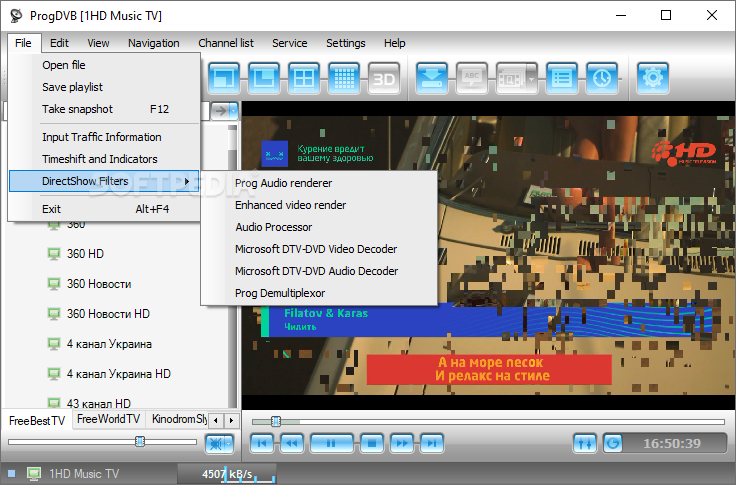Select the 360 Новости channel
Viewport: 736px width, 485px height.
(99, 284)
